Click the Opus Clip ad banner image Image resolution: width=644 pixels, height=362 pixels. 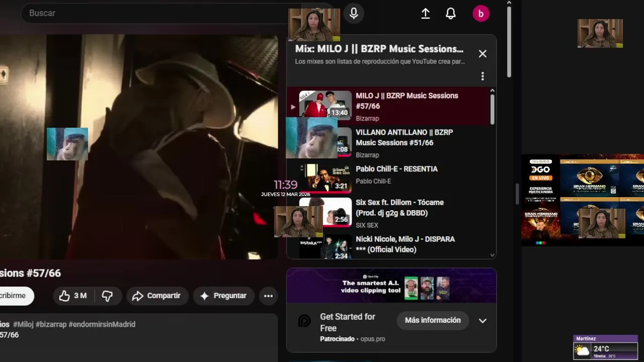click(391, 286)
